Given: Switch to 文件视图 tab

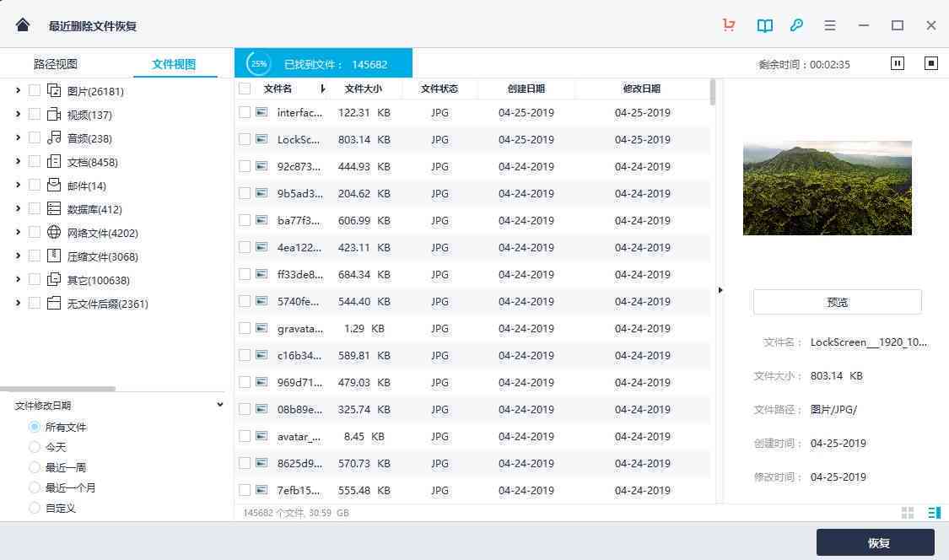Looking at the screenshot, I should 174,63.
